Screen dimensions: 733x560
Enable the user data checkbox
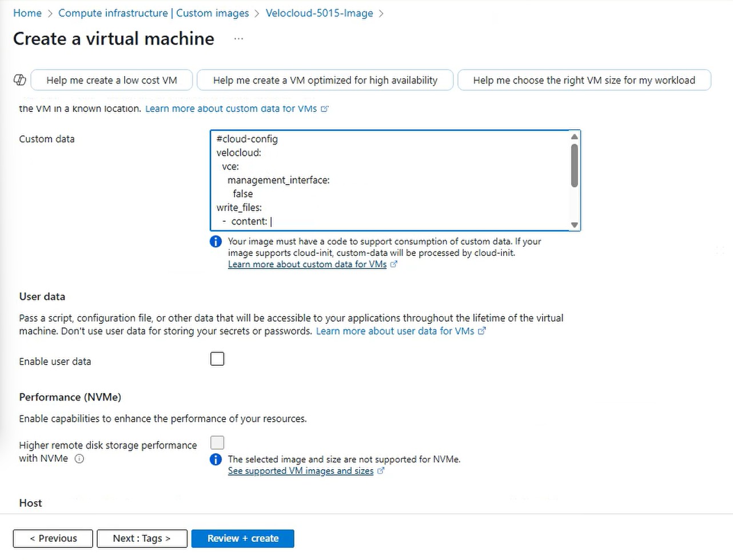(217, 359)
